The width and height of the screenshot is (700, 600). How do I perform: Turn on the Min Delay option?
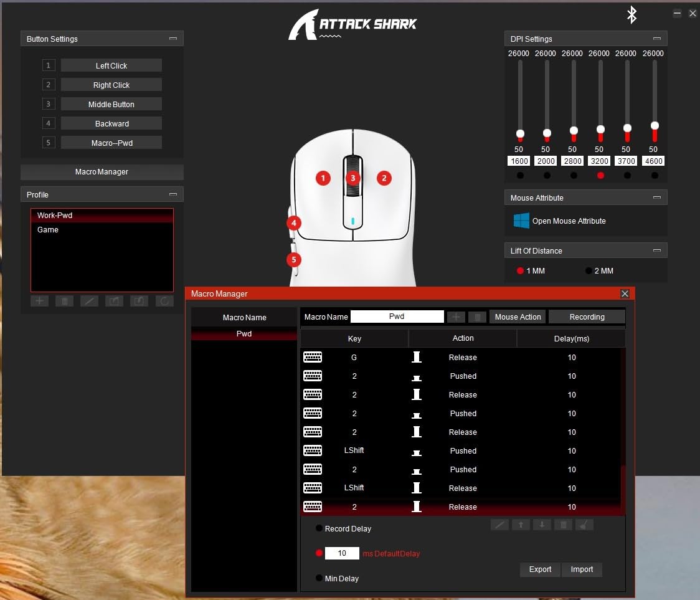tap(318, 578)
